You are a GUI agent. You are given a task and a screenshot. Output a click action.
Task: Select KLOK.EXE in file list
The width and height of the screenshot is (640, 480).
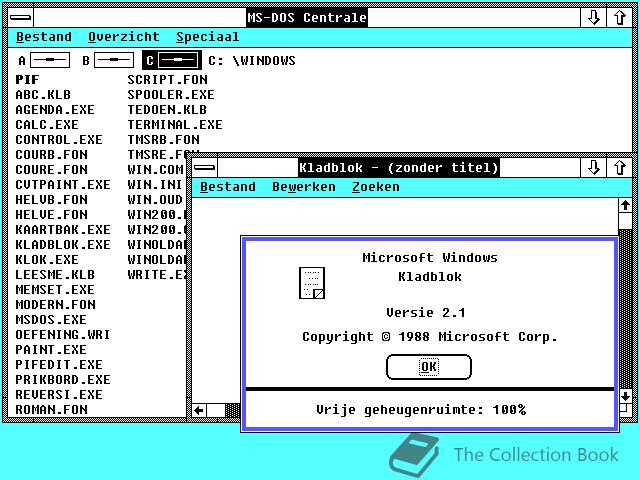[47, 260]
